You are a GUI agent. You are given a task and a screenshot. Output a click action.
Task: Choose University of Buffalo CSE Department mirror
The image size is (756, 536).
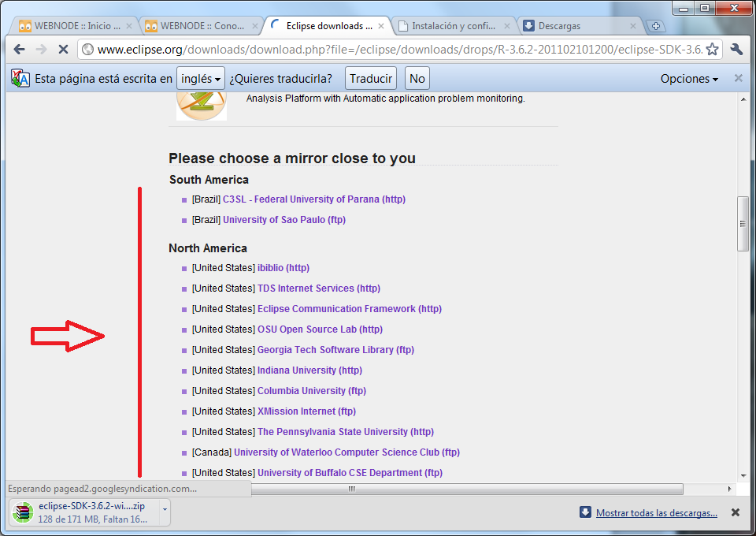(350, 473)
